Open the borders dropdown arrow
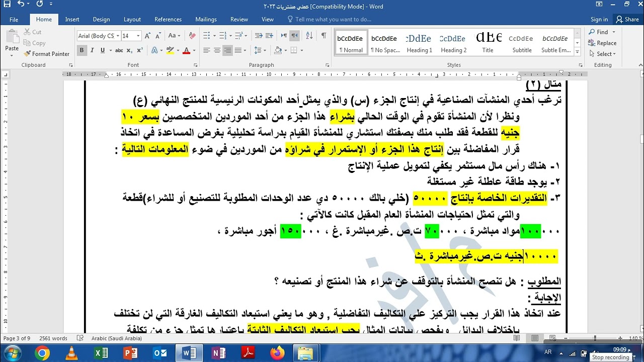This screenshot has height=362, width=644. (301, 50)
